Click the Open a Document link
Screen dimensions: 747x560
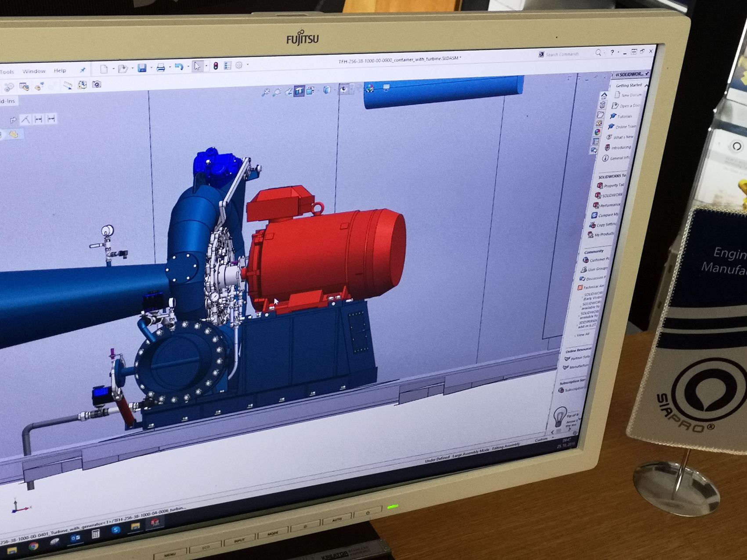626,106
